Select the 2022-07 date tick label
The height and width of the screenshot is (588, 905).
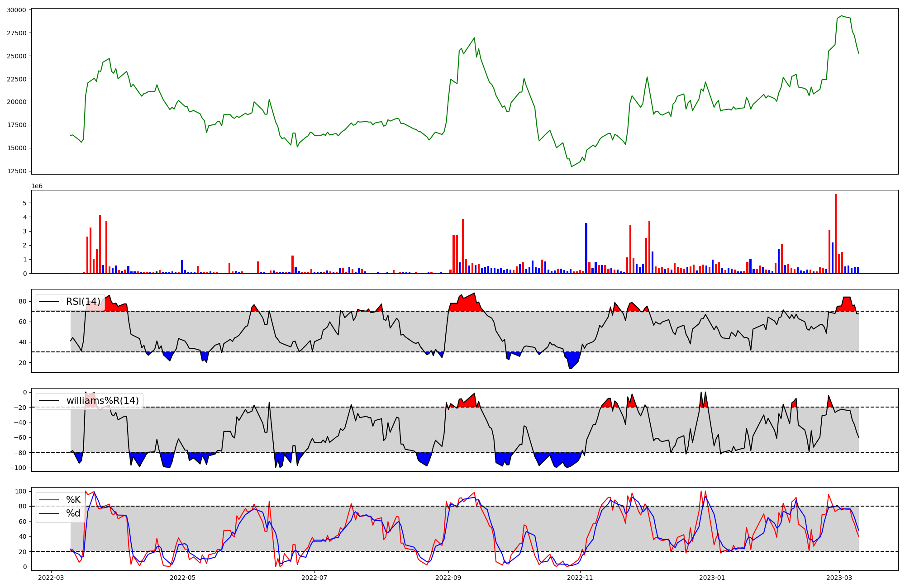pos(314,578)
